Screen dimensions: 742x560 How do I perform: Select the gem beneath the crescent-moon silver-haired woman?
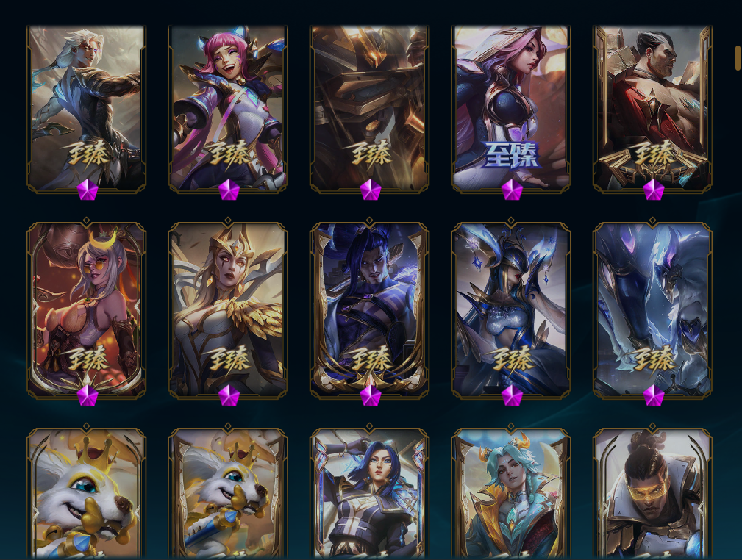pyautogui.click(x=88, y=396)
